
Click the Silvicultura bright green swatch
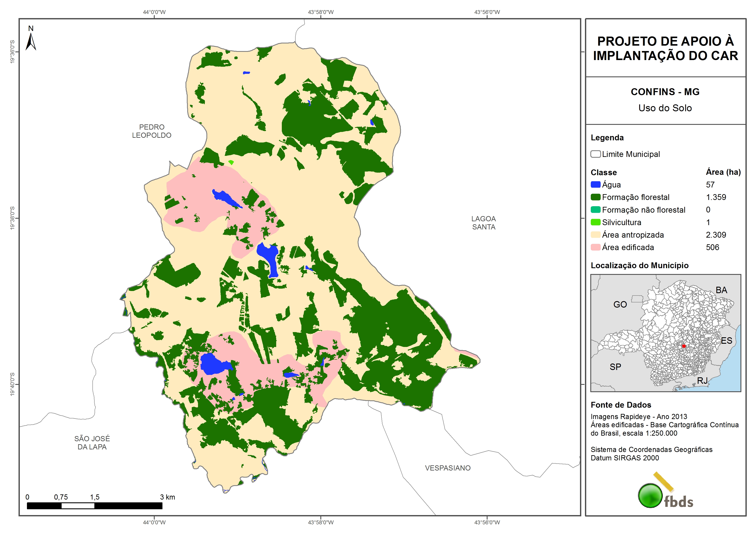[x=595, y=222]
